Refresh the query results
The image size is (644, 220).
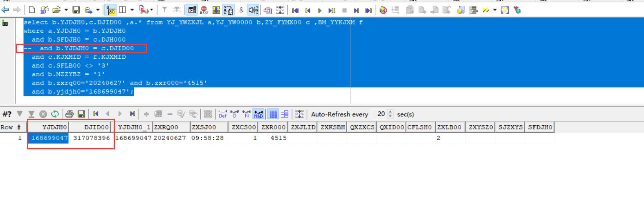[x=55, y=114]
